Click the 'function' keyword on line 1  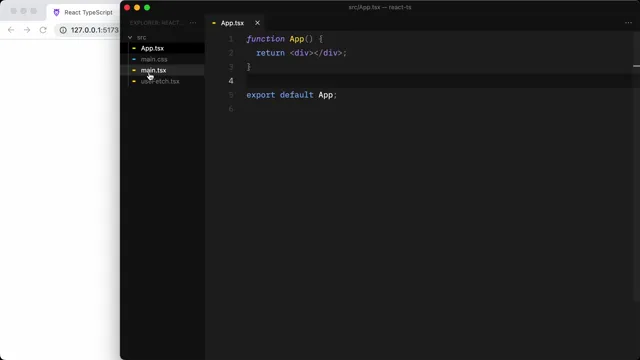[x=265, y=39]
